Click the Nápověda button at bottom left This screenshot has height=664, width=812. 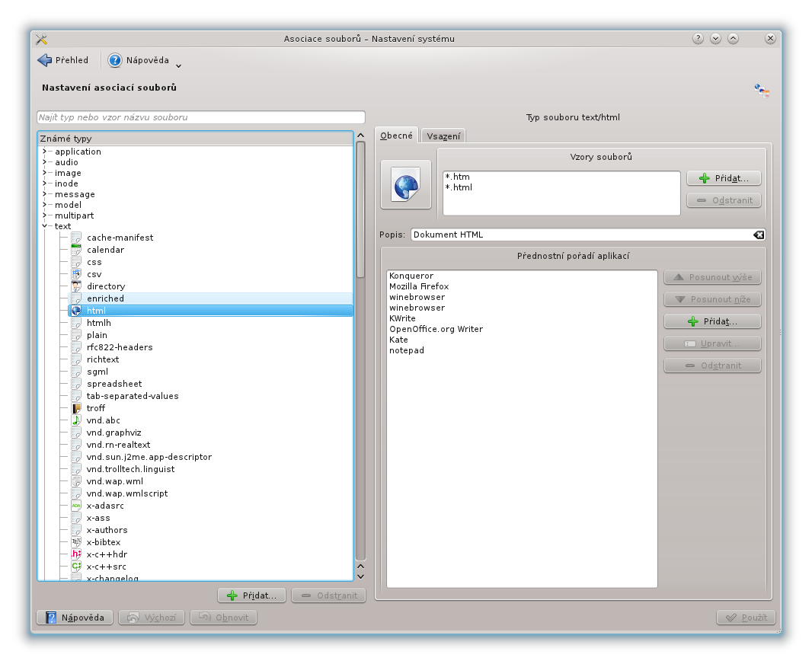click(75, 618)
